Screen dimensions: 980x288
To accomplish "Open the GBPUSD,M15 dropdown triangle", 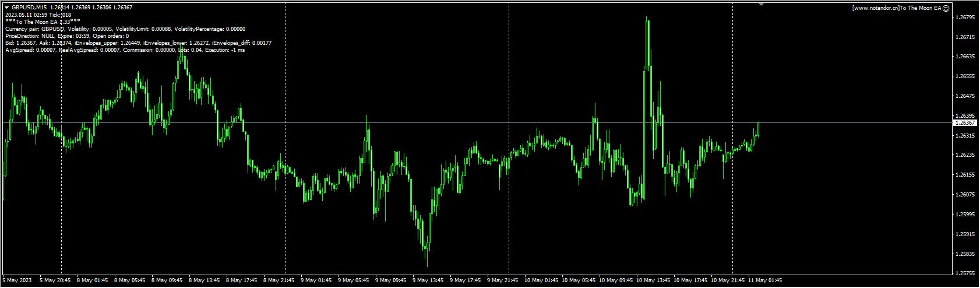I will (x=6, y=8).
